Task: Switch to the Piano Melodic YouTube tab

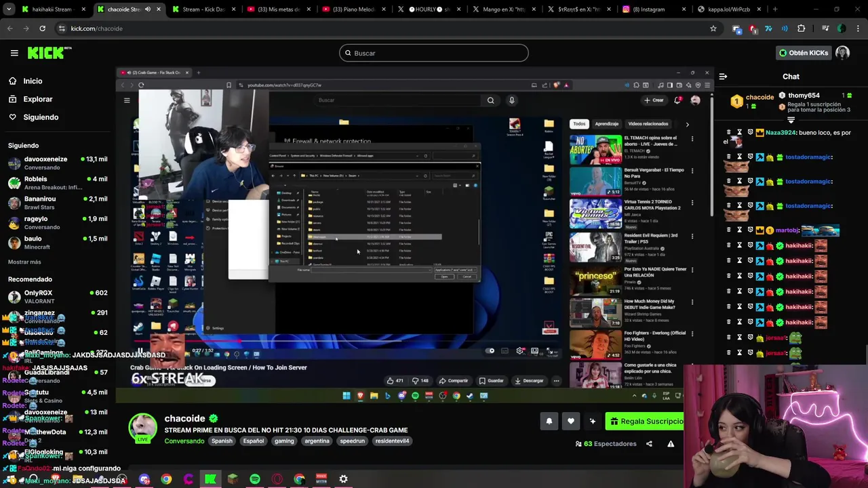Action: click(x=353, y=9)
